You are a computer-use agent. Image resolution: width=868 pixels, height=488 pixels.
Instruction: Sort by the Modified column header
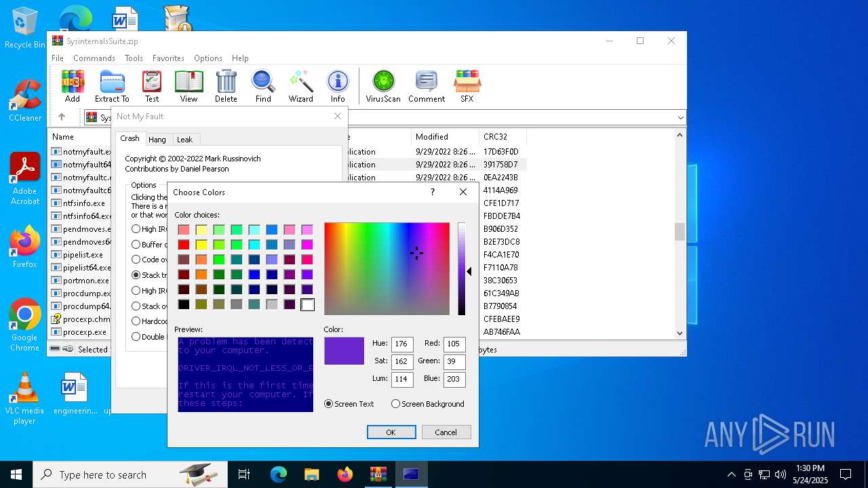pyautogui.click(x=432, y=137)
